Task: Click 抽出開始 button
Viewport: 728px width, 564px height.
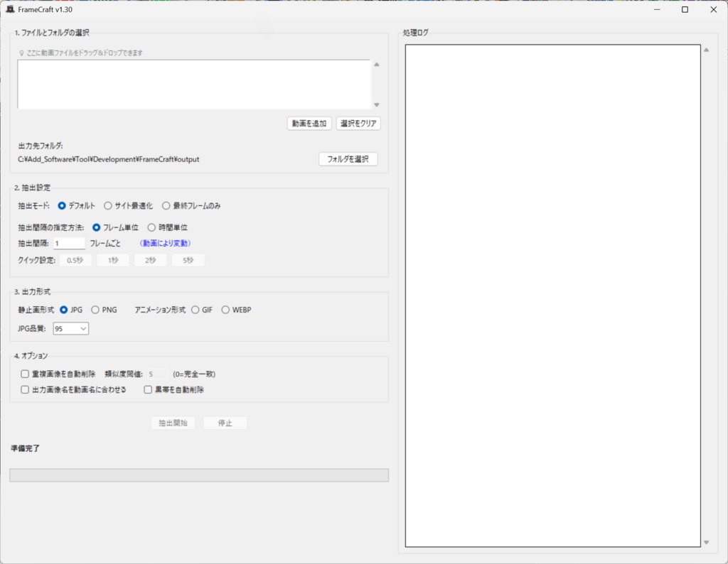Action: [173, 423]
